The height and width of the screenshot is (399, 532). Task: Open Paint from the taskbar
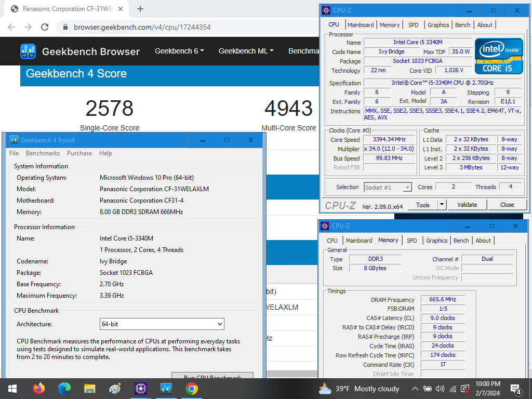115,389
